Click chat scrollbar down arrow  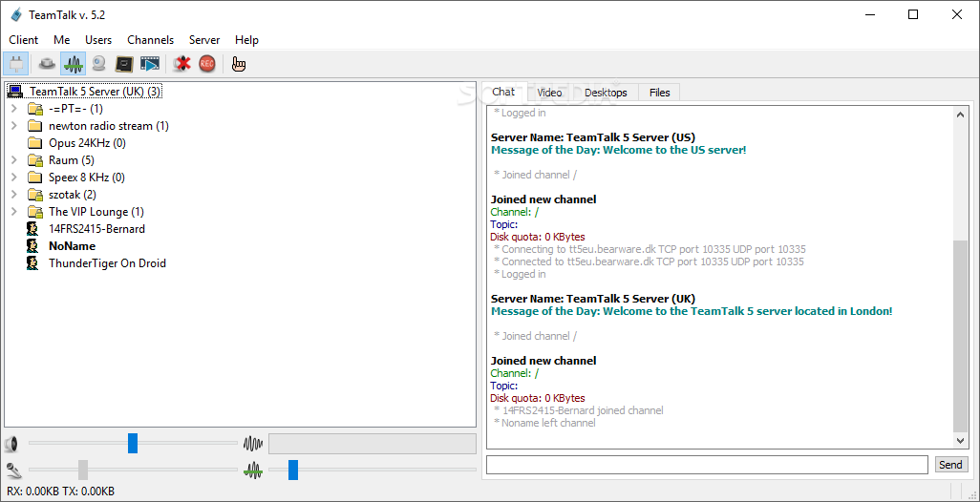coord(960,441)
